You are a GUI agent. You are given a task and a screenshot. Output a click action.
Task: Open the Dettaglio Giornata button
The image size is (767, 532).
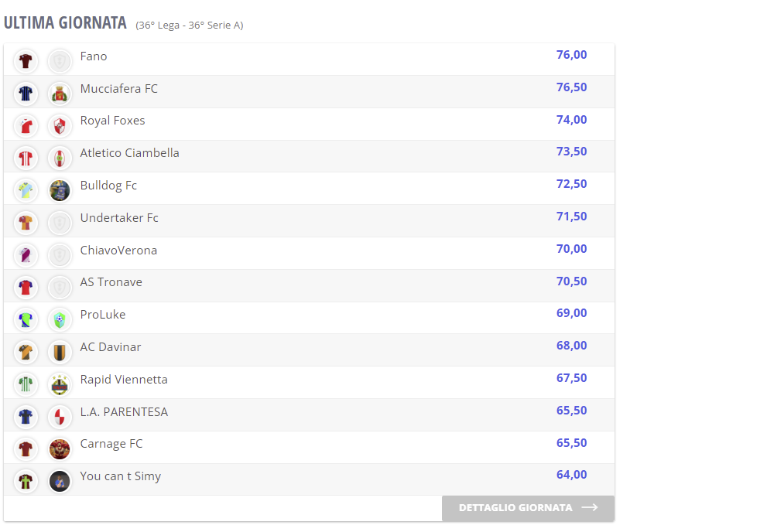(529, 508)
